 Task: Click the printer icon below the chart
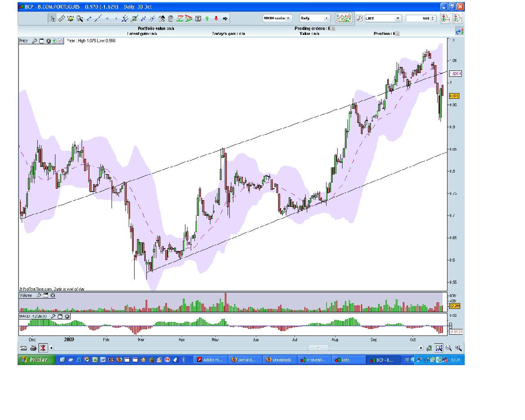(33, 348)
